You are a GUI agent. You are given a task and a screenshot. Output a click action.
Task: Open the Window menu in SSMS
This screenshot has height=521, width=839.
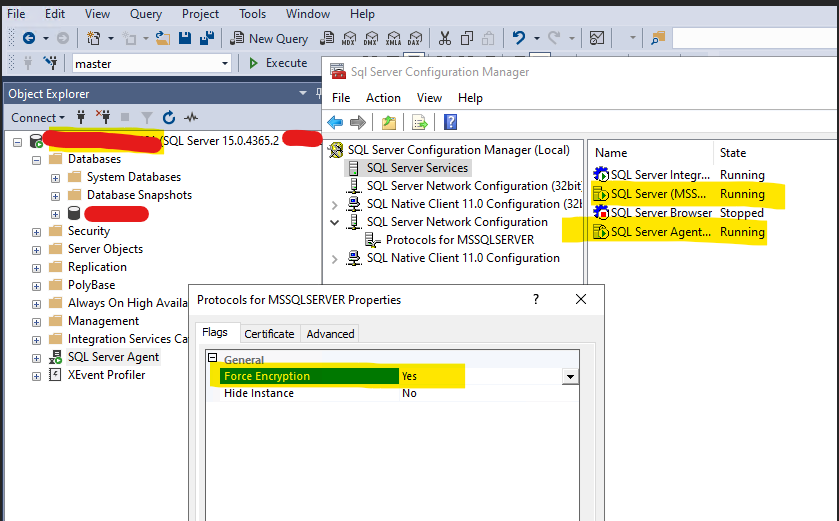pyautogui.click(x=308, y=14)
